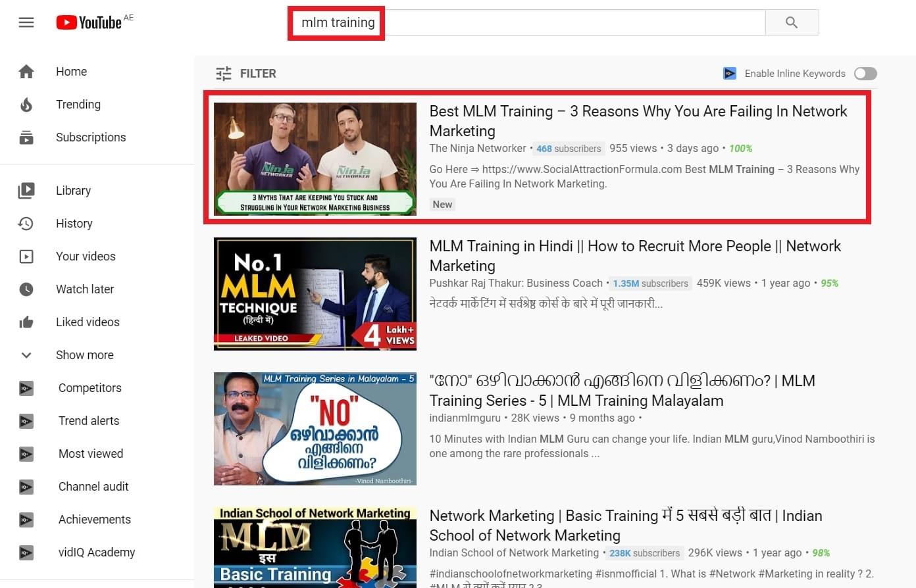This screenshot has width=916, height=588.
Task: Open indianmlmguru channel link
Action: [465, 418]
